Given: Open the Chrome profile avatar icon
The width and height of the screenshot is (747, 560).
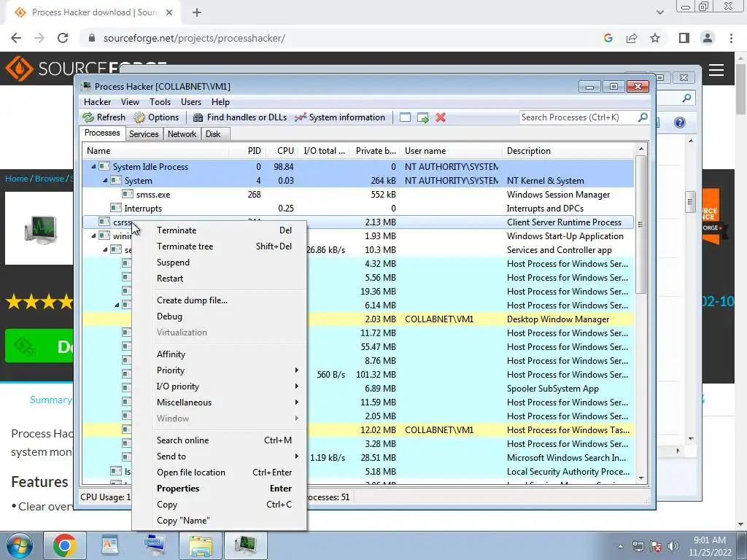Looking at the screenshot, I should 708,38.
